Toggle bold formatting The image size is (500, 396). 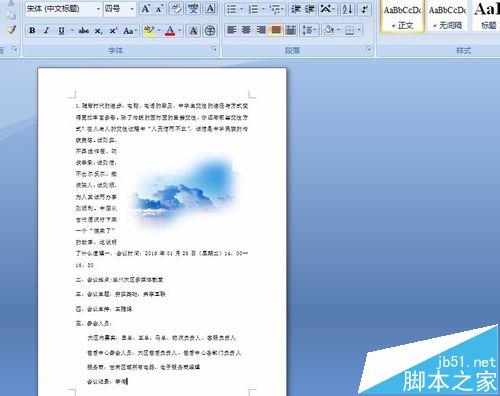coord(32,31)
